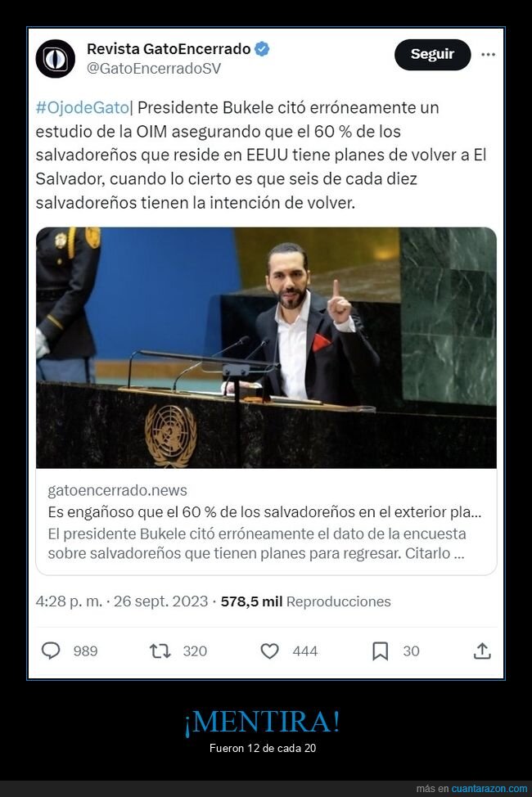Open Revista GatoEncerrado profile avatar
The width and height of the screenshot is (532, 797).
coord(56,58)
